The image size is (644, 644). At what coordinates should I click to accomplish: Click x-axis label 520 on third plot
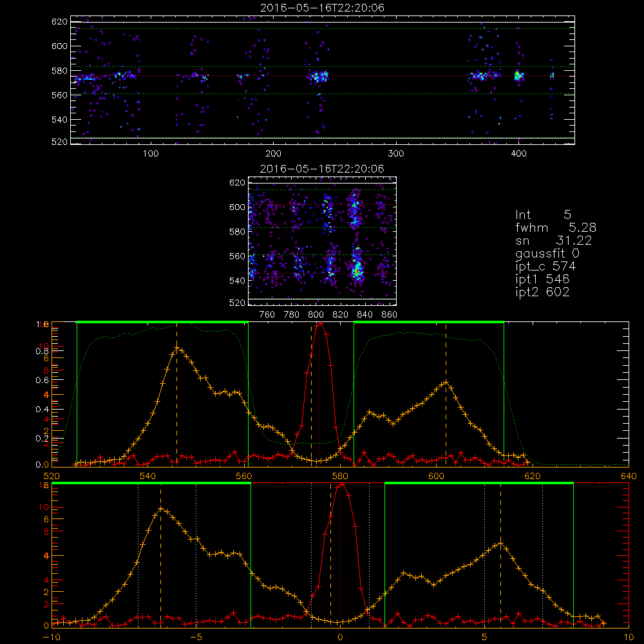52,477
